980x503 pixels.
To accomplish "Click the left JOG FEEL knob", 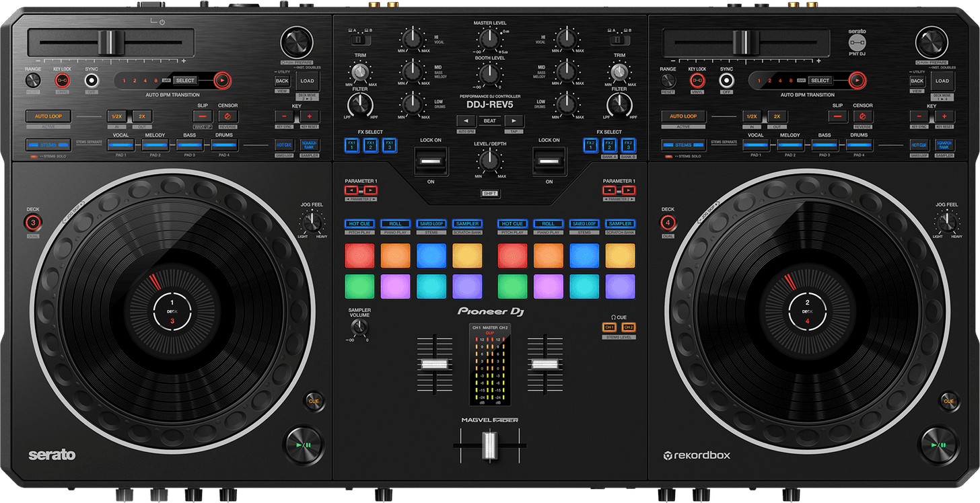I will point(312,221).
